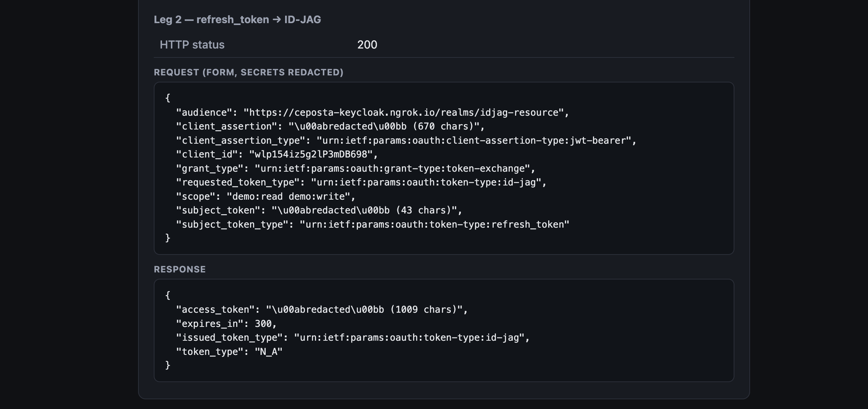Click the client_assertion_type jwt-bearer value
Image resolution: width=868 pixels, height=409 pixels.
click(474, 140)
